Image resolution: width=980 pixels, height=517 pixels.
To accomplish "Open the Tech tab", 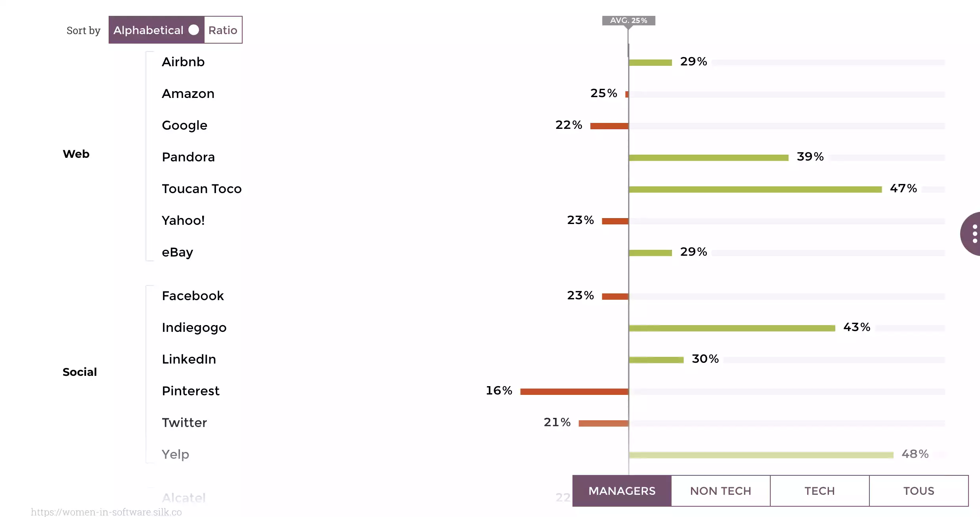I will pos(819,491).
